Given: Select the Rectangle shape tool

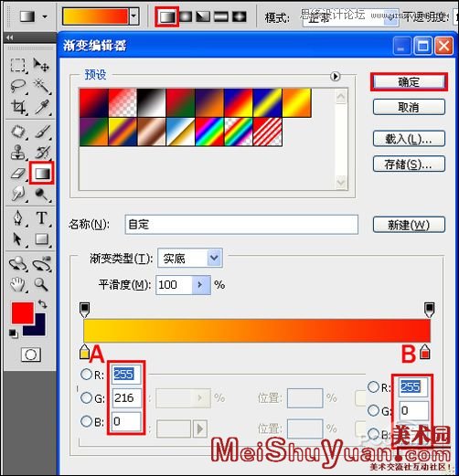Looking at the screenshot, I should pos(41,239).
